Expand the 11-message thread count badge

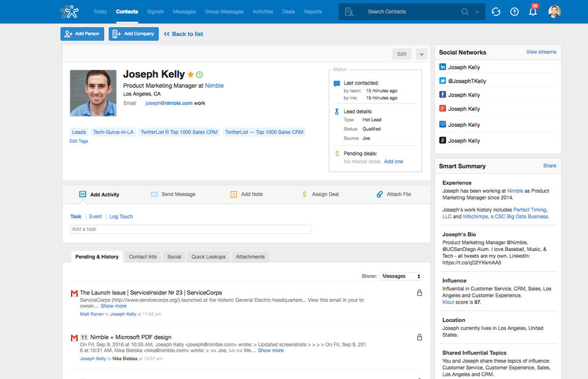(84, 337)
